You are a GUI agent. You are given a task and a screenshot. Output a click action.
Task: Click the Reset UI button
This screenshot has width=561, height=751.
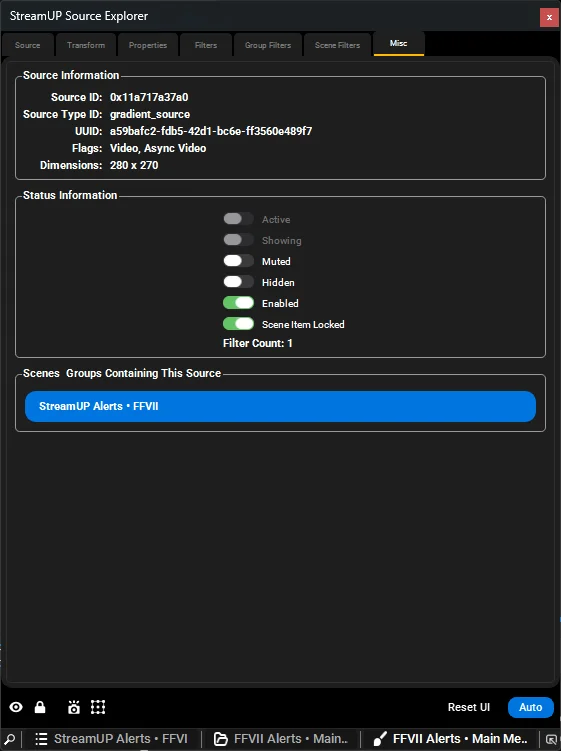pyautogui.click(x=469, y=707)
